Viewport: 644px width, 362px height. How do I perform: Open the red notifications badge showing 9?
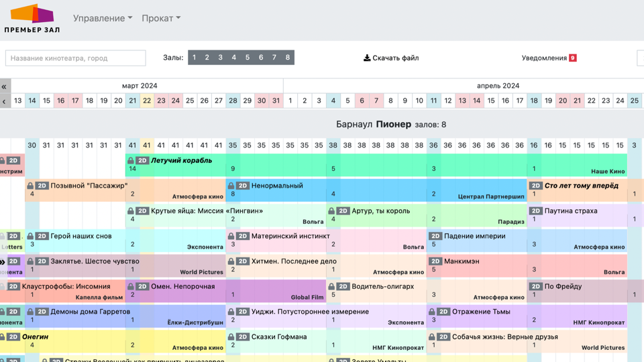572,58
